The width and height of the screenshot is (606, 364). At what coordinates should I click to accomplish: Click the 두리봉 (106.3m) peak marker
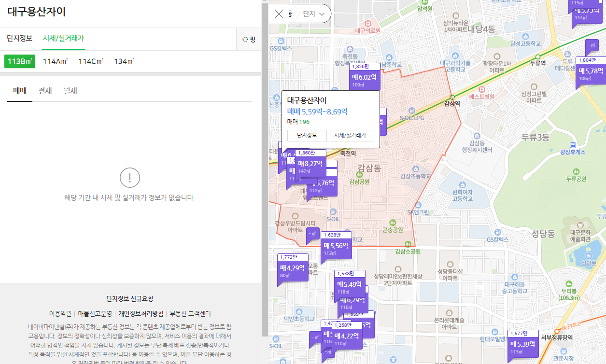click(570, 284)
